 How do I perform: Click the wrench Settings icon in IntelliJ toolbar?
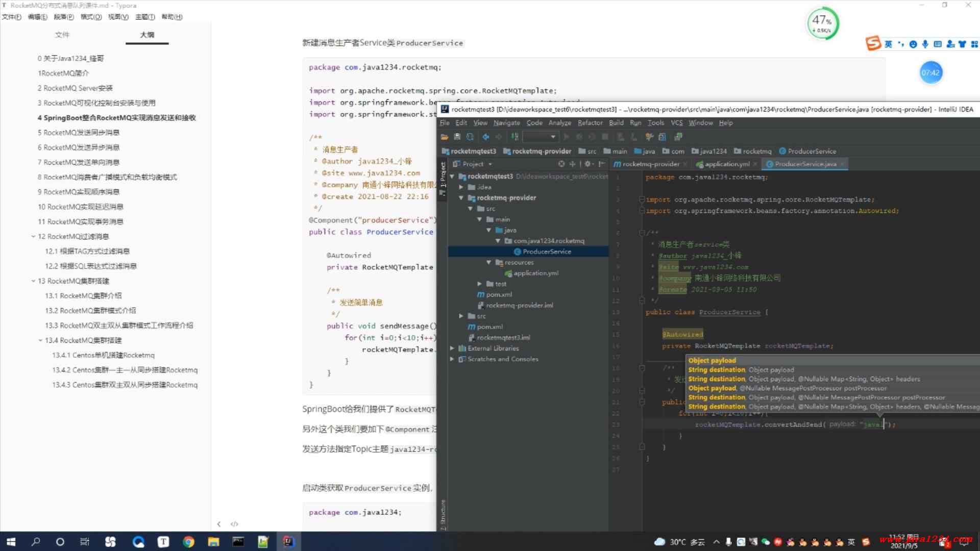pyautogui.click(x=649, y=137)
